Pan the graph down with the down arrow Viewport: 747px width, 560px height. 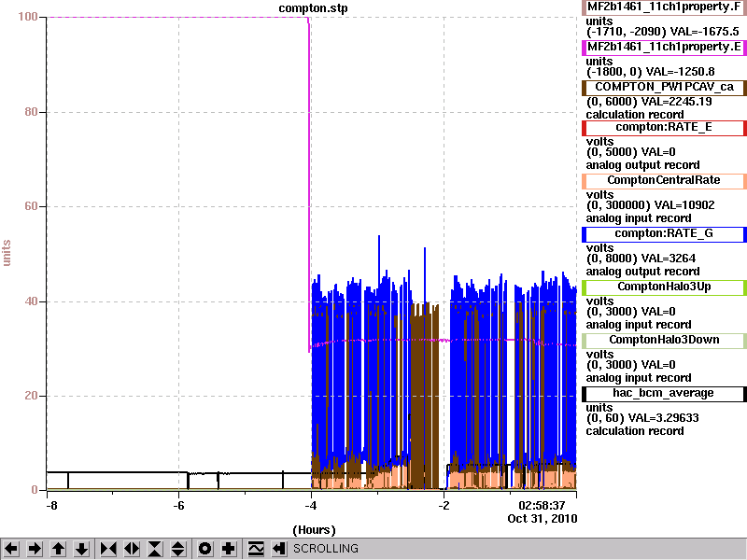pyautogui.click(x=82, y=549)
